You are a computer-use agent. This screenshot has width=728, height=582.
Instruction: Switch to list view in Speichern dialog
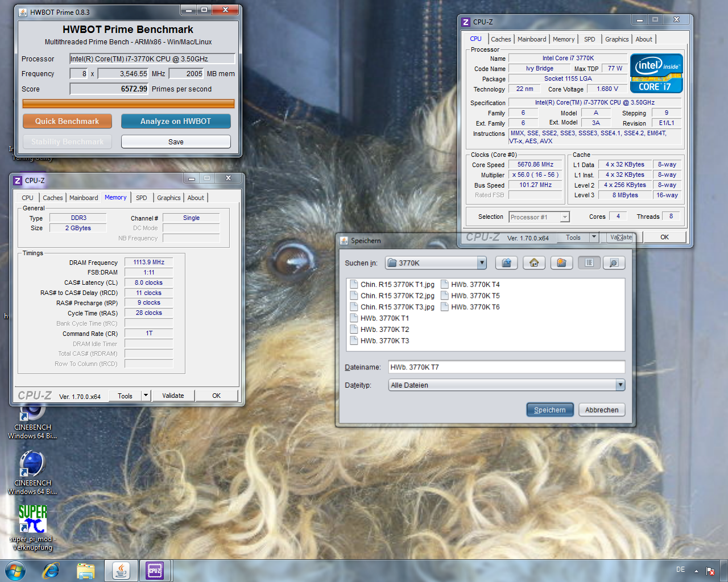coord(589,263)
